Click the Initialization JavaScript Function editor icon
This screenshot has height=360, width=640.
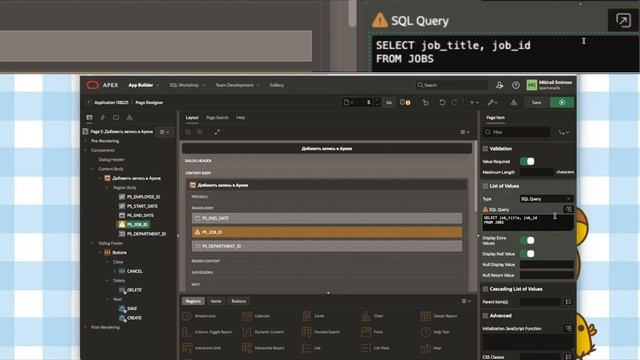tap(569, 328)
